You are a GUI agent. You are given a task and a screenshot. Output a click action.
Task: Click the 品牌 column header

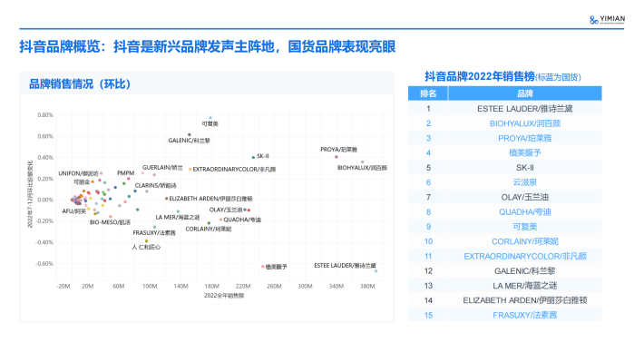[x=525, y=93]
